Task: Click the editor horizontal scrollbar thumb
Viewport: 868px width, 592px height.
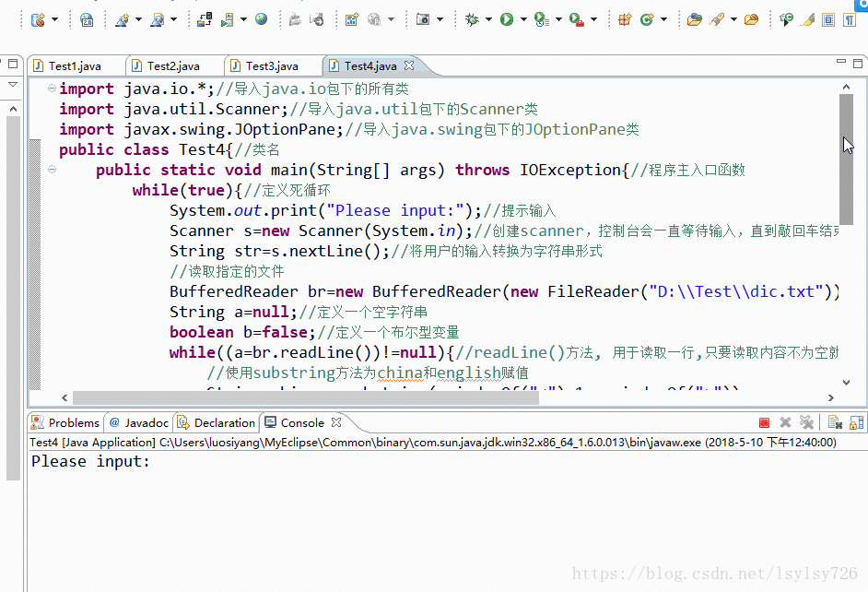Action: click(306, 397)
